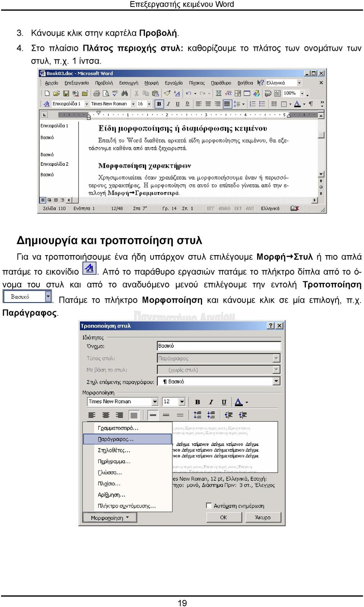Viewport: 364px width, 607px height.
Task: Click the Styles and Formatting icon in Word toolbar
Action: (x=46, y=104)
